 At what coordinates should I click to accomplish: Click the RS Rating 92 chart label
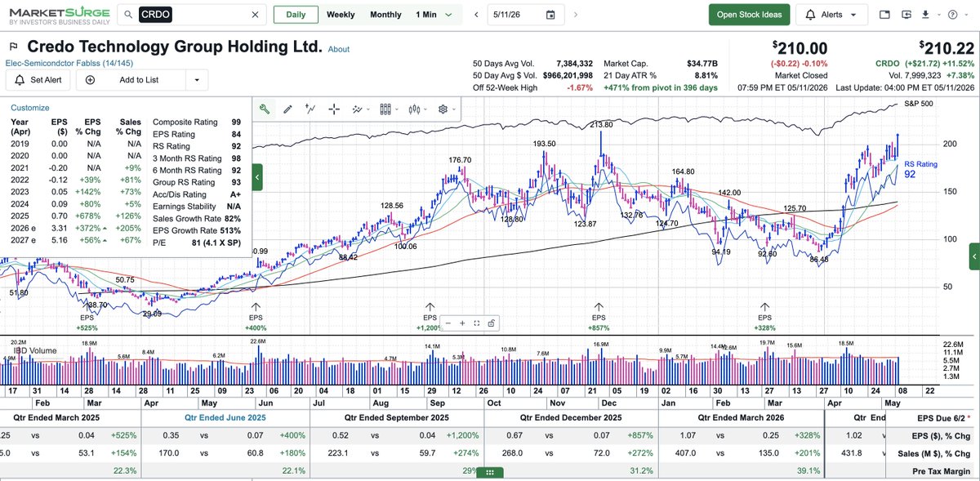921,169
